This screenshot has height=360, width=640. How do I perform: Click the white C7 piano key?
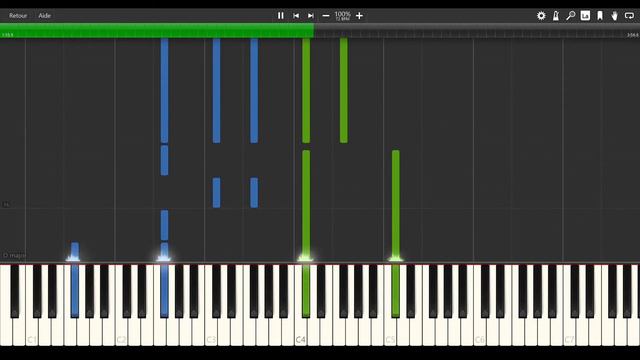click(x=569, y=331)
